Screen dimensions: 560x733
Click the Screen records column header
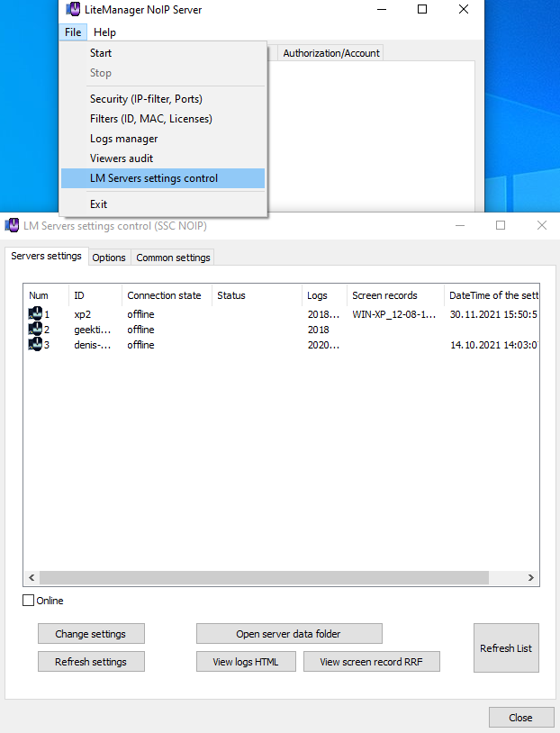395,295
